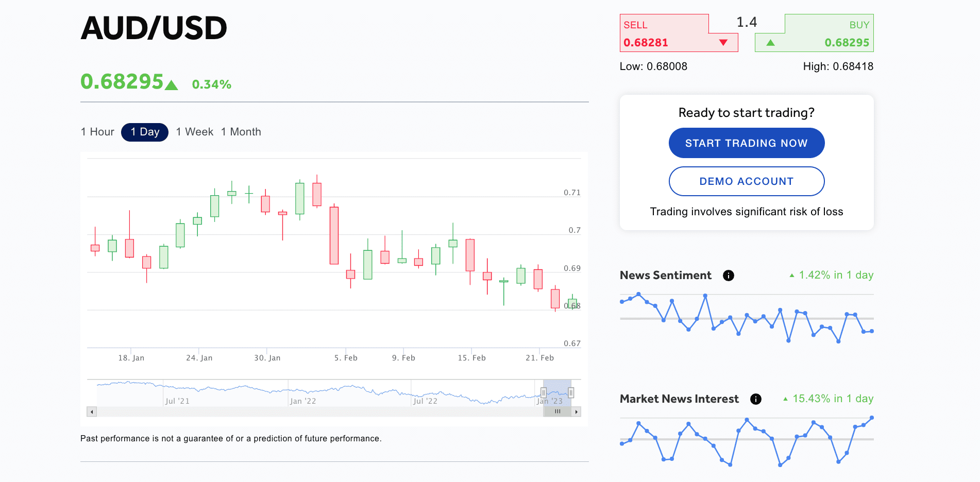Select the 1 Day timeframe
980x482 pixels.
(x=145, y=132)
